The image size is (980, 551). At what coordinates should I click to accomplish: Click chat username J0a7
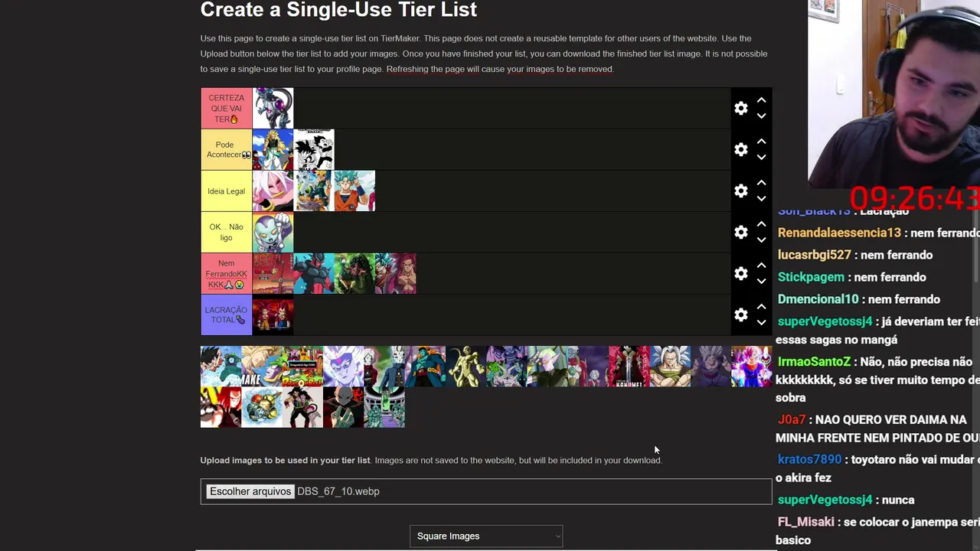click(792, 419)
